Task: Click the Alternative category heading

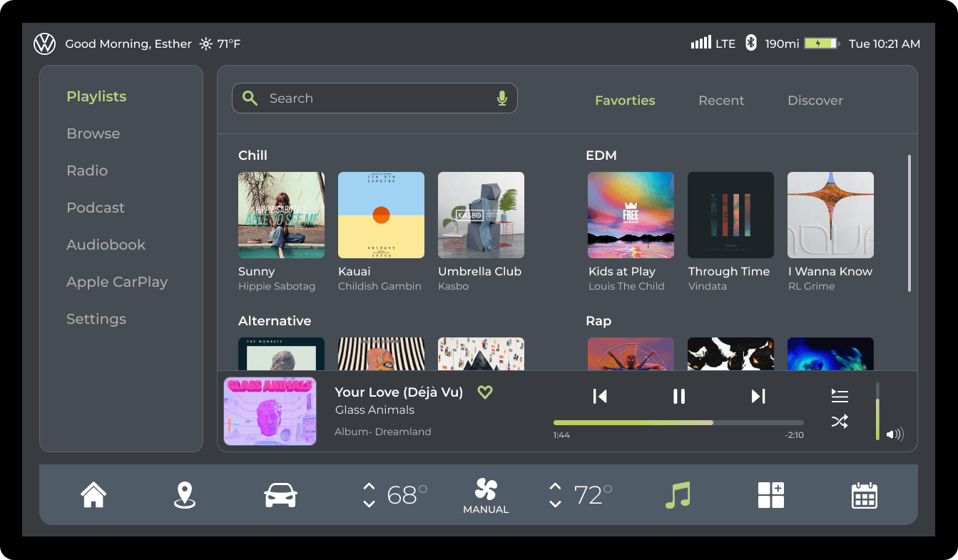Action: (x=275, y=321)
